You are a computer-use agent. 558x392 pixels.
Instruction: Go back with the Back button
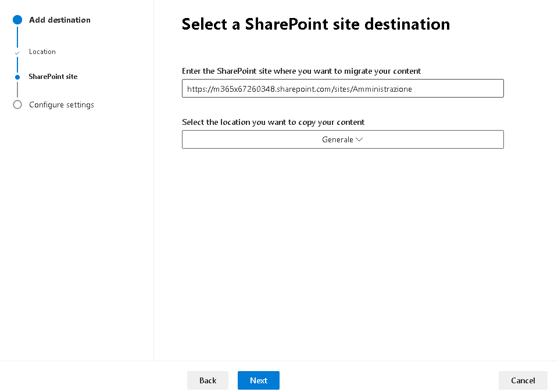click(x=208, y=380)
